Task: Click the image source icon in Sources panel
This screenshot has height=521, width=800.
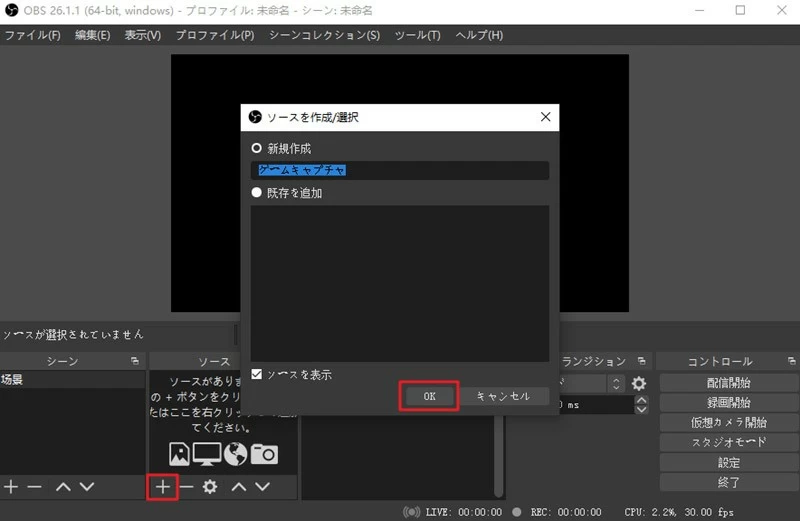Action: pyautogui.click(x=179, y=454)
